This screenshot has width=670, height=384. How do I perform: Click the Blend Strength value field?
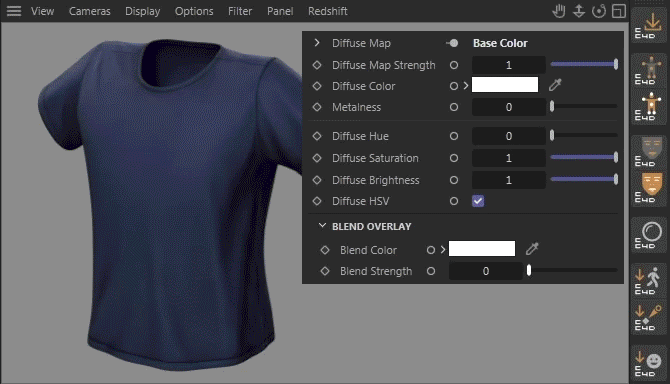tap(485, 271)
